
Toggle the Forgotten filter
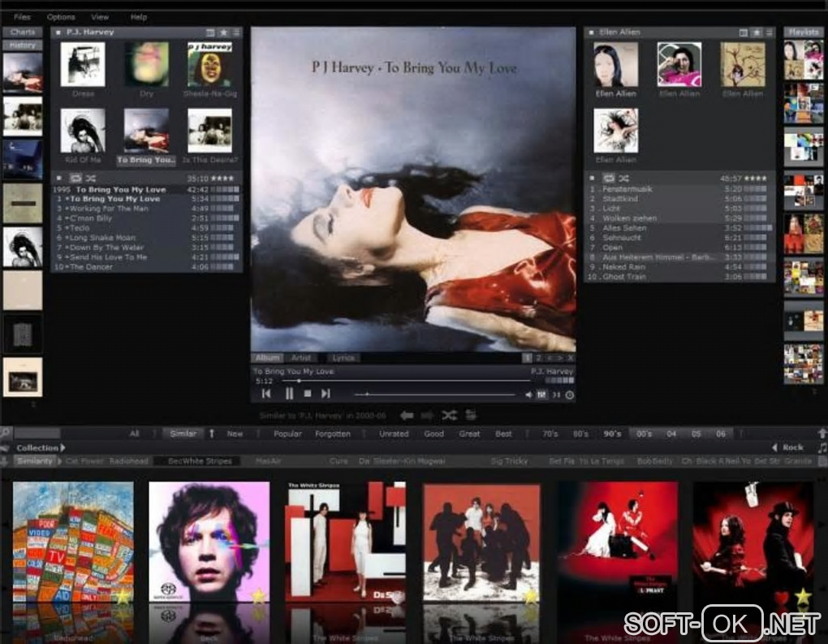point(333,434)
